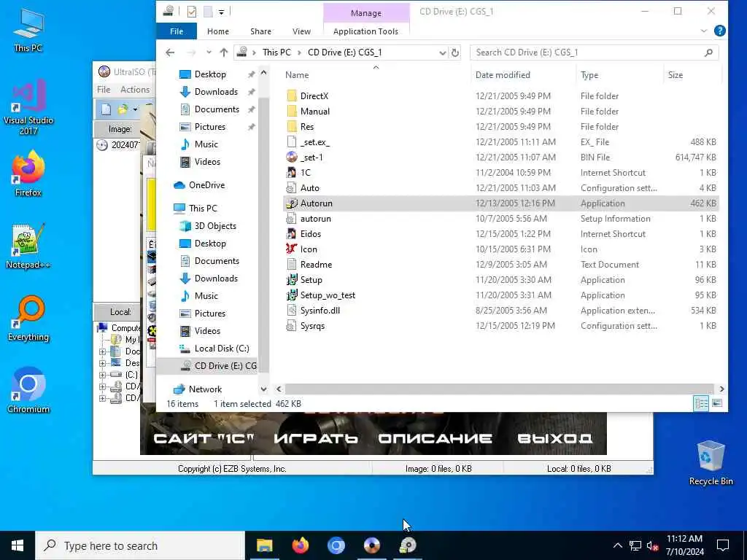The width and height of the screenshot is (747, 560).
Task: Select the DirectX folder
Action: (x=314, y=96)
